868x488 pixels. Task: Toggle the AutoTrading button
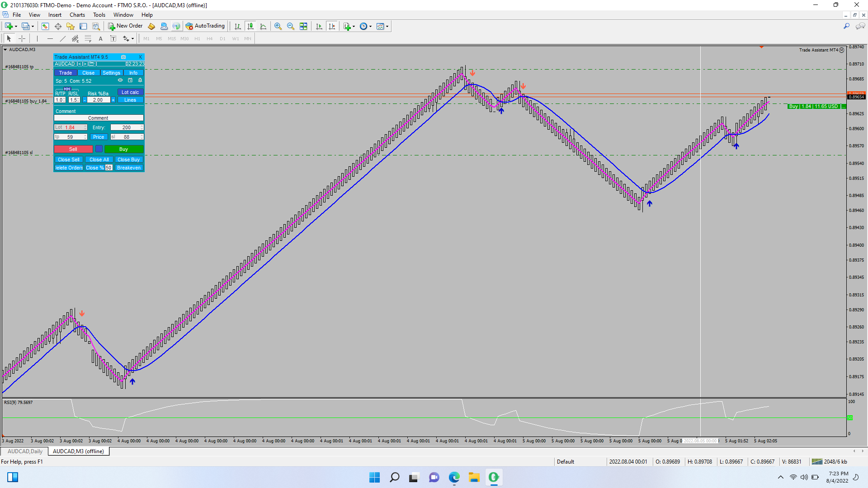click(x=205, y=26)
